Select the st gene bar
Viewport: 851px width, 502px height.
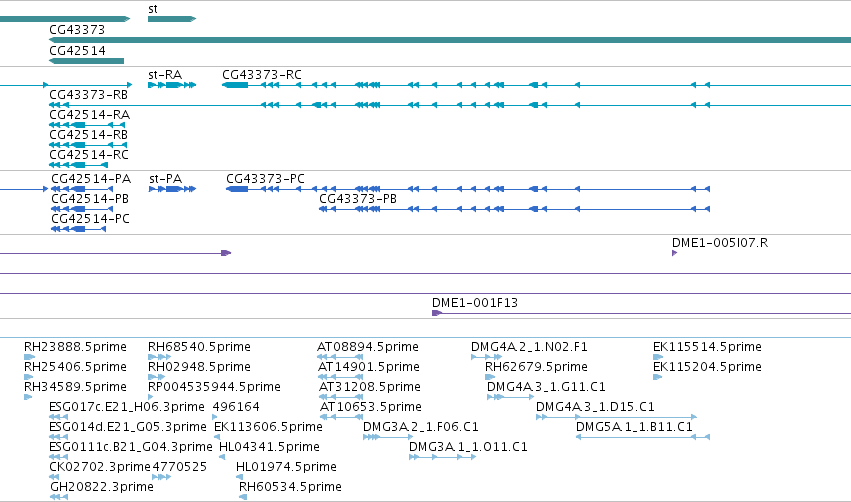click(x=172, y=19)
